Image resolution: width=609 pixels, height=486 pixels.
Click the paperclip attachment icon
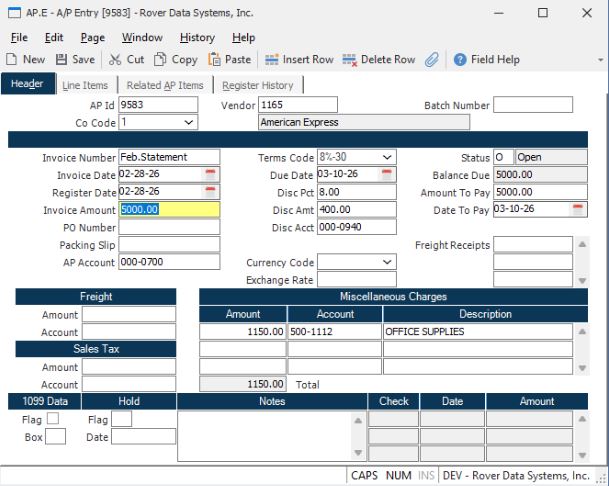tap(432, 60)
